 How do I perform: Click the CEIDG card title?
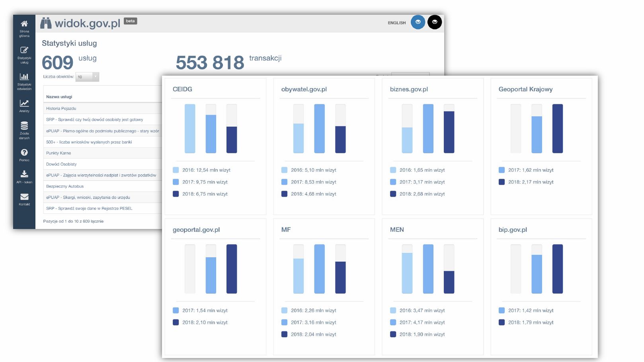tap(182, 89)
